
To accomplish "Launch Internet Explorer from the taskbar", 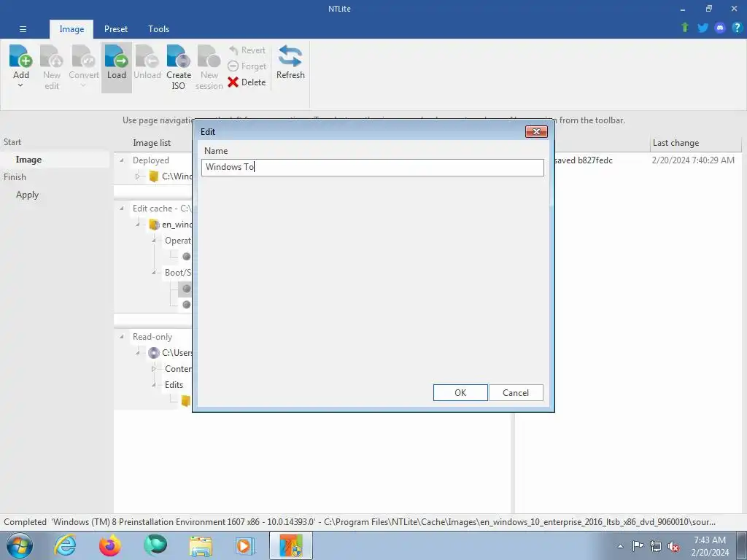I will point(65,545).
